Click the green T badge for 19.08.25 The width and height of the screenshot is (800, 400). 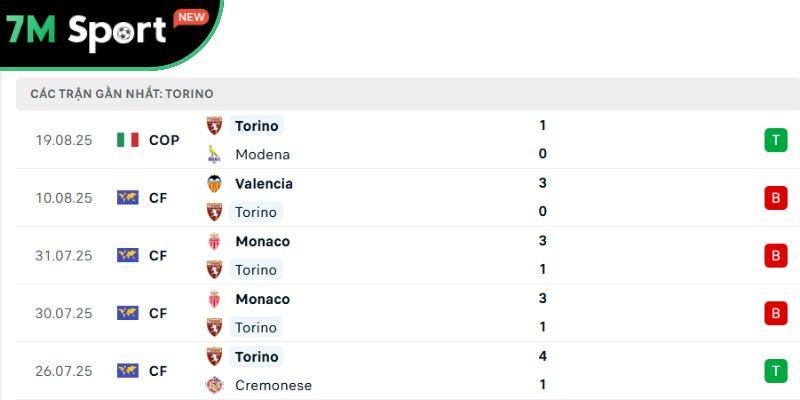(775, 140)
